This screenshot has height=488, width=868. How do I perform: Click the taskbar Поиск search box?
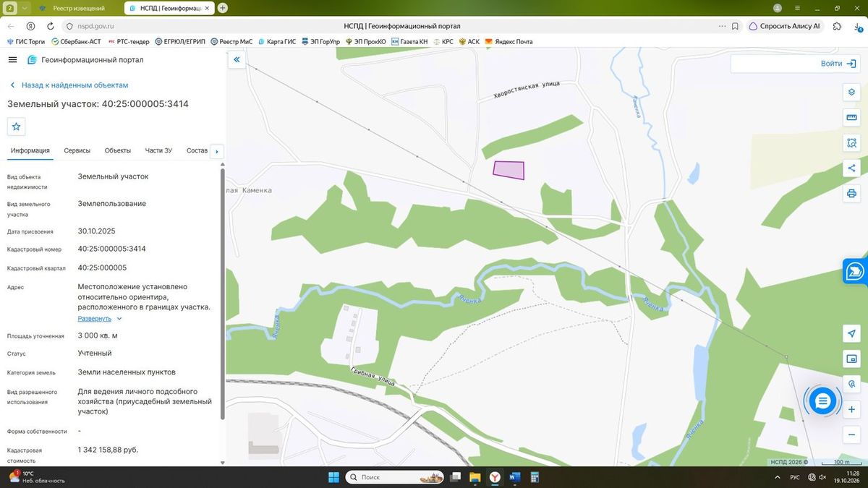tap(394, 477)
